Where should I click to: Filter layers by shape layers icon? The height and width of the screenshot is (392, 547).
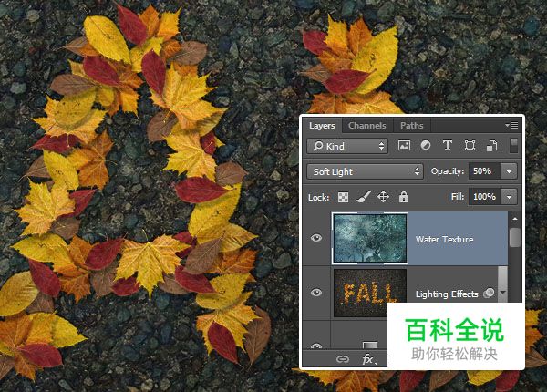click(470, 146)
